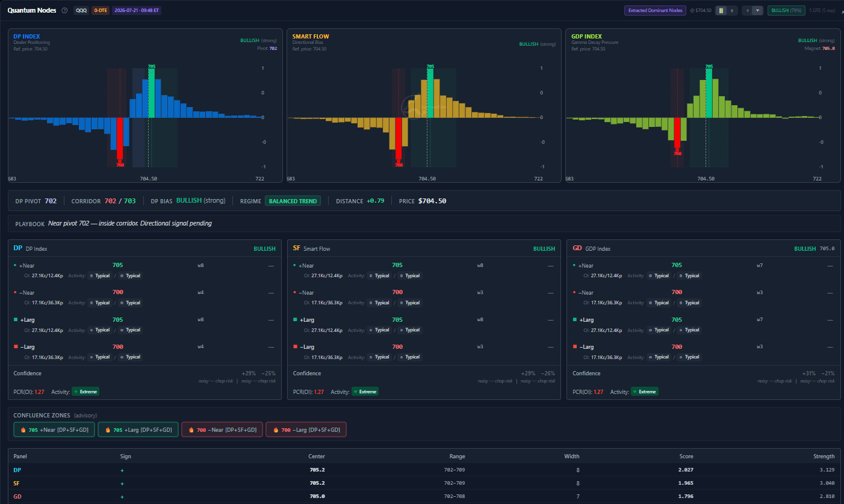Click the Extracted Dominant Nodes button
844x504 pixels.
(x=655, y=10)
